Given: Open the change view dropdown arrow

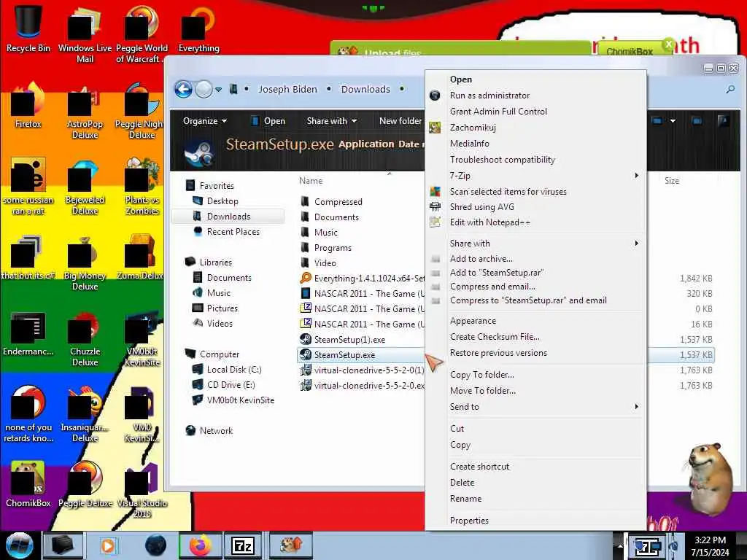Looking at the screenshot, I should tap(673, 121).
